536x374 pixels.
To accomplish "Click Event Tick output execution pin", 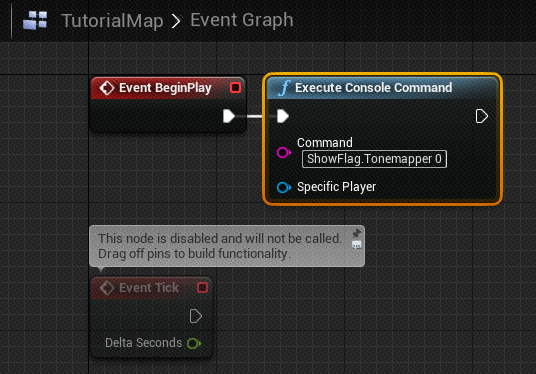I will pos(196,316).
